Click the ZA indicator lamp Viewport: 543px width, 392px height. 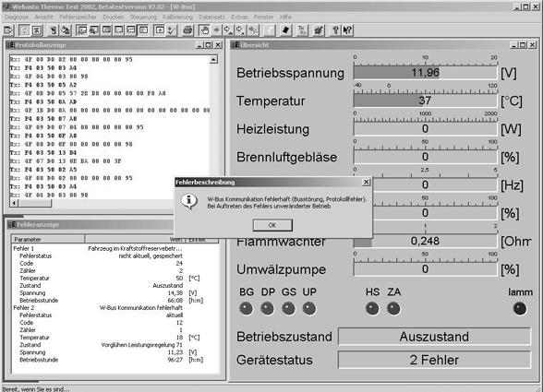(x=393, y=308)
